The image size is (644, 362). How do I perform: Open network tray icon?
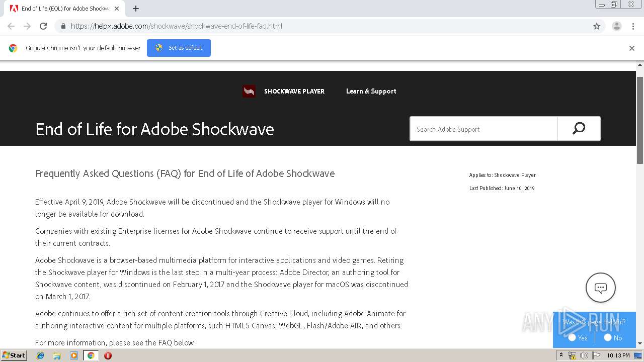[x=572, y=355]
